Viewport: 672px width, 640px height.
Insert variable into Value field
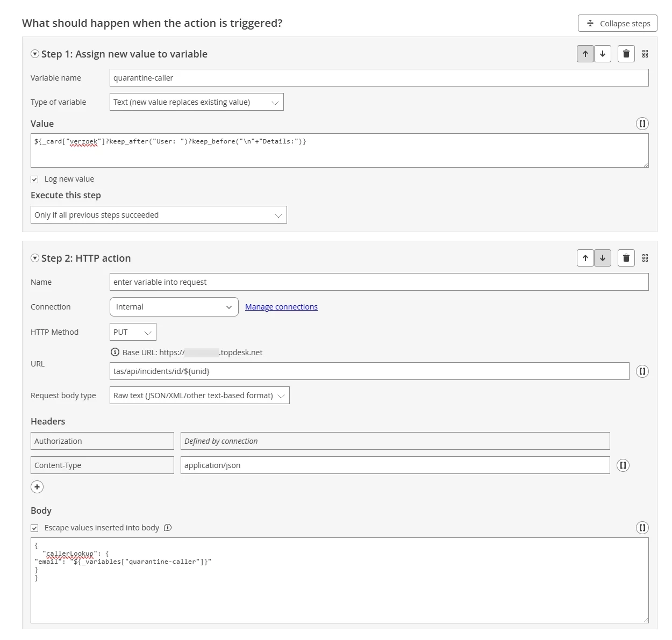pyautogui.click(x=642, y=124)
